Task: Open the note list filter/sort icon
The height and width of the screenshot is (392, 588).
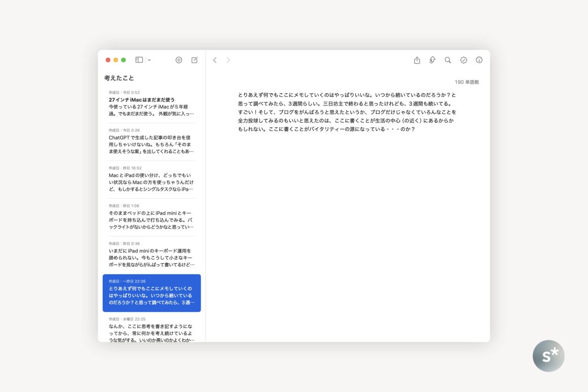Action: pyautogui.click(x=179, y=60)
